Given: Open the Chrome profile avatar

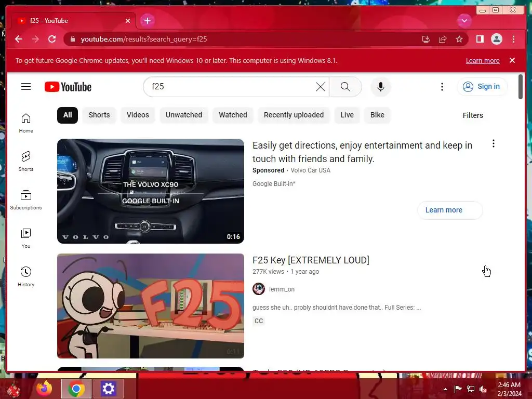Looking at the screenshot, I should (496, 39).
